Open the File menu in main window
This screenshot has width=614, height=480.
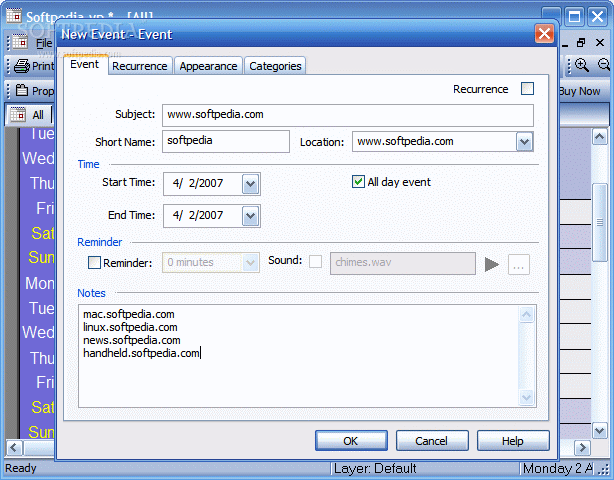pyautogui.click(x=44, y=43)
